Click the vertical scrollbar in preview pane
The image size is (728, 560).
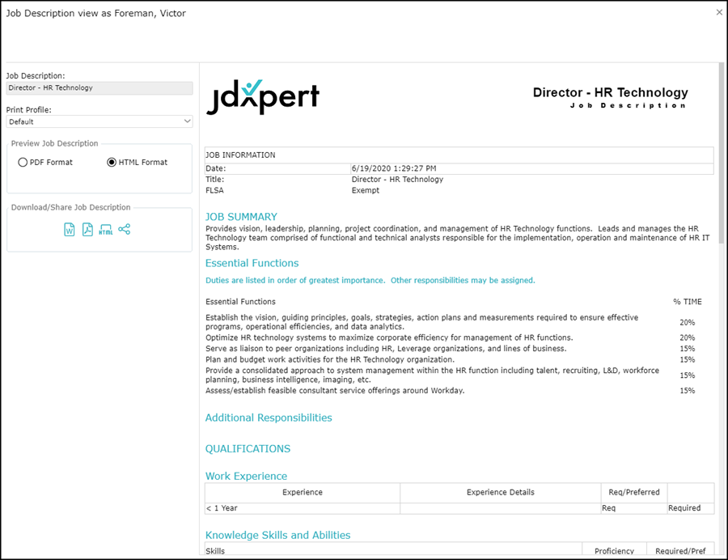click(720, 243)
